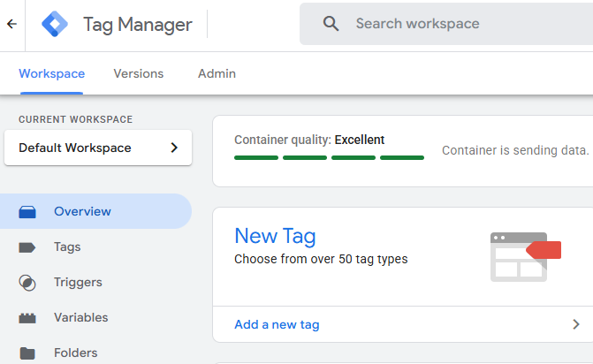Click the Default Workspace name
593x364 pixels.
(75, 148)
